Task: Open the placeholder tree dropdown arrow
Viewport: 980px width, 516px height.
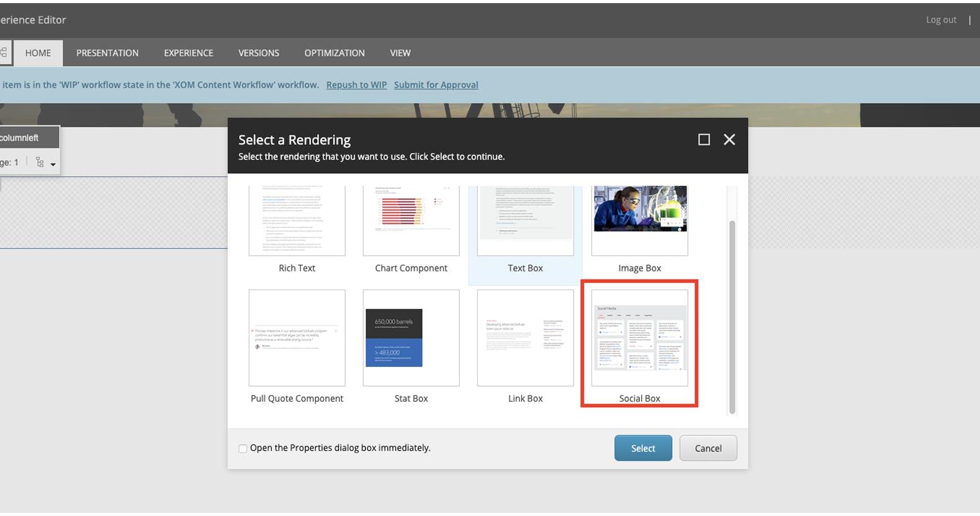Action: 53,165
